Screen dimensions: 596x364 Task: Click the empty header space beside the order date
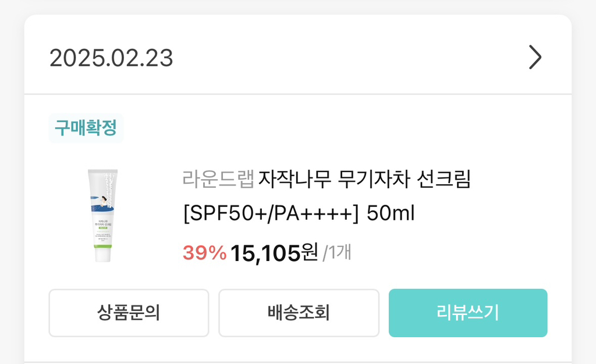pyautogui.click(x=349, y=58)
